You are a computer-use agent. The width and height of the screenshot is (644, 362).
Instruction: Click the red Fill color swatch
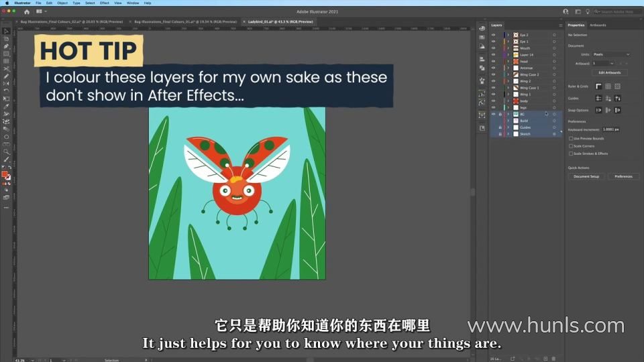[5, 174]
